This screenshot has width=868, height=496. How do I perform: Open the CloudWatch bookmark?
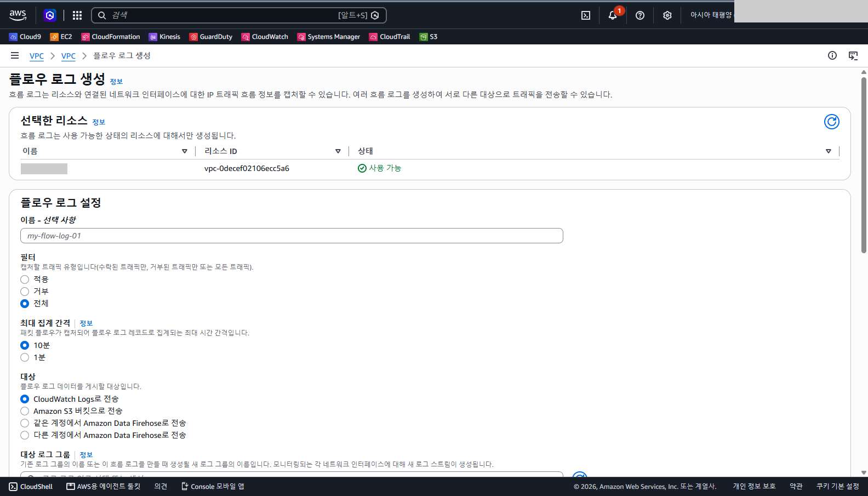265,37
